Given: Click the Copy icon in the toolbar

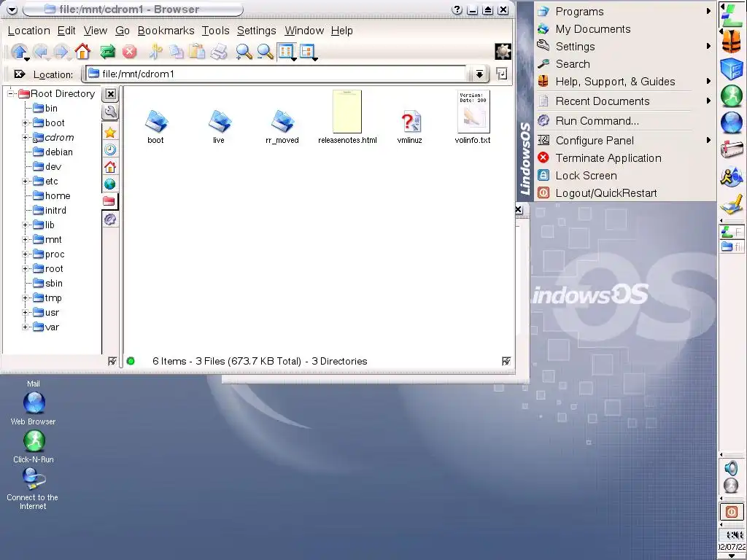Looking at the screenshot, I should coord(177,52).
